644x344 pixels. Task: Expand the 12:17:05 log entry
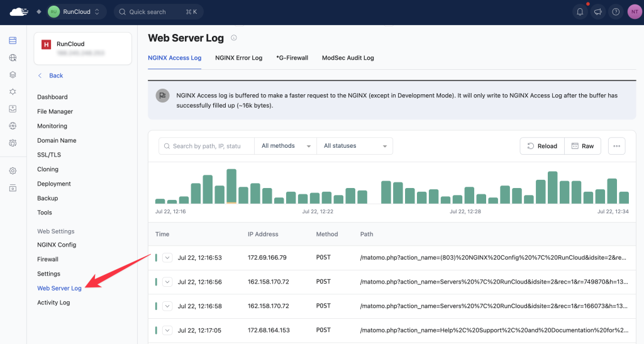(167, 330)
